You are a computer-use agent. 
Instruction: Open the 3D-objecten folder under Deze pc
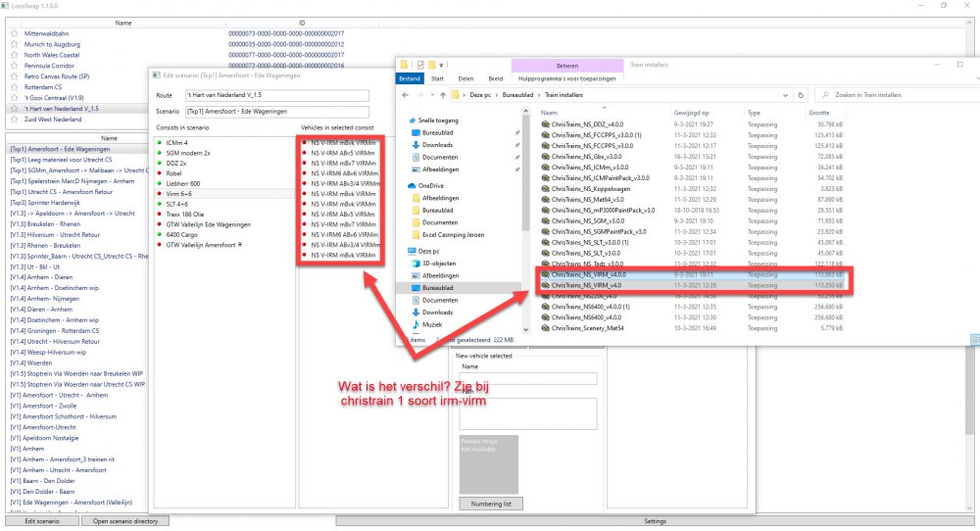point(415,263)
